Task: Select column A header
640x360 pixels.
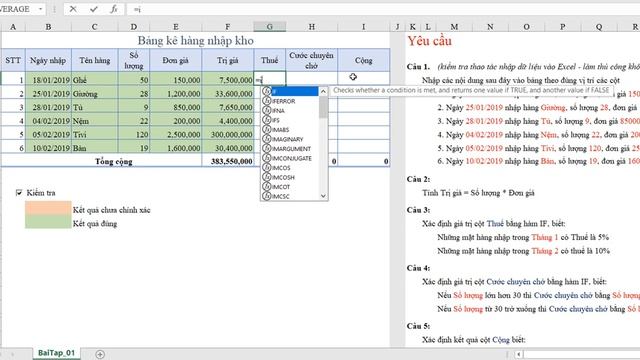Action: pos(13,27)
